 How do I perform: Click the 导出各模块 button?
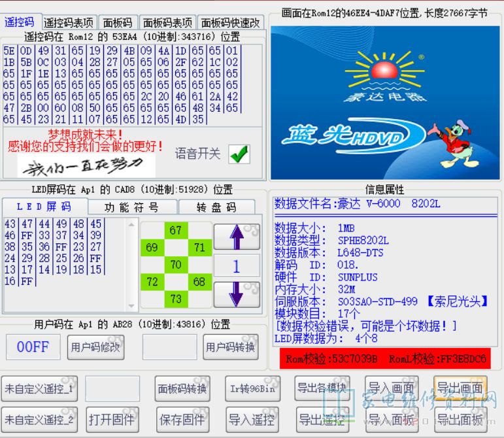pyautogui.click(x=322, y=388)
